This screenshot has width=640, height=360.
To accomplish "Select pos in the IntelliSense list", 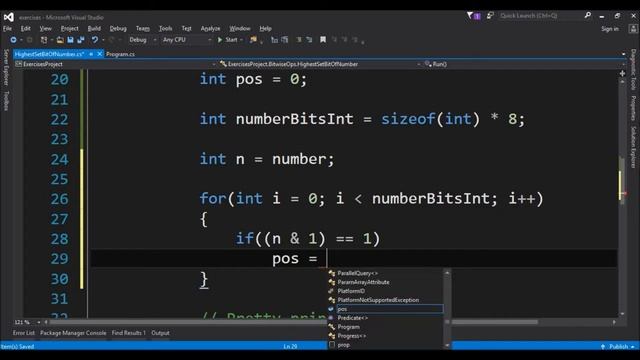I will pos(386,309).
